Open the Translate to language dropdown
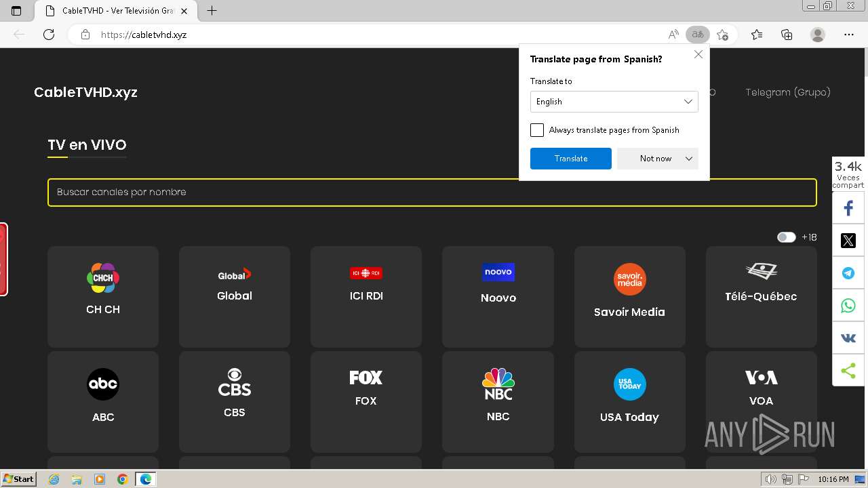Viewport: 868px width, 488px height. coord(614,102)
